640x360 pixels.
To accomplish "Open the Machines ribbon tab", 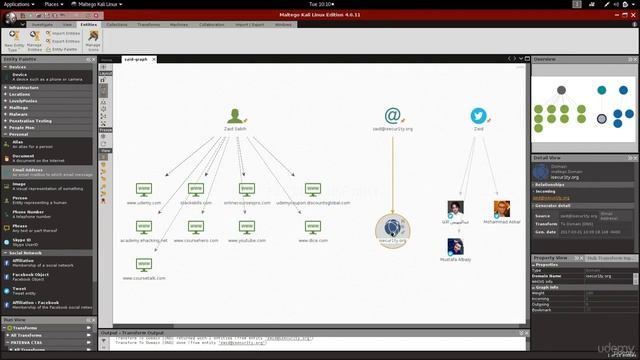I will click(x=179, y=24).
